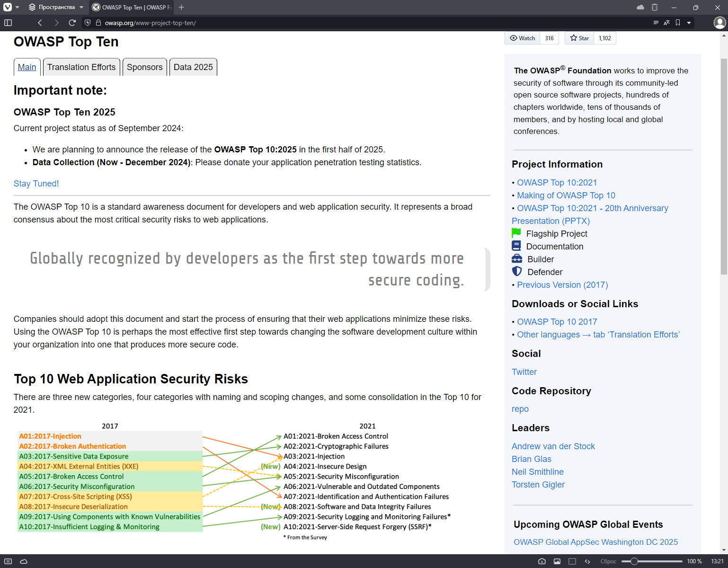Open Andrew van der Stock profile

553,446
